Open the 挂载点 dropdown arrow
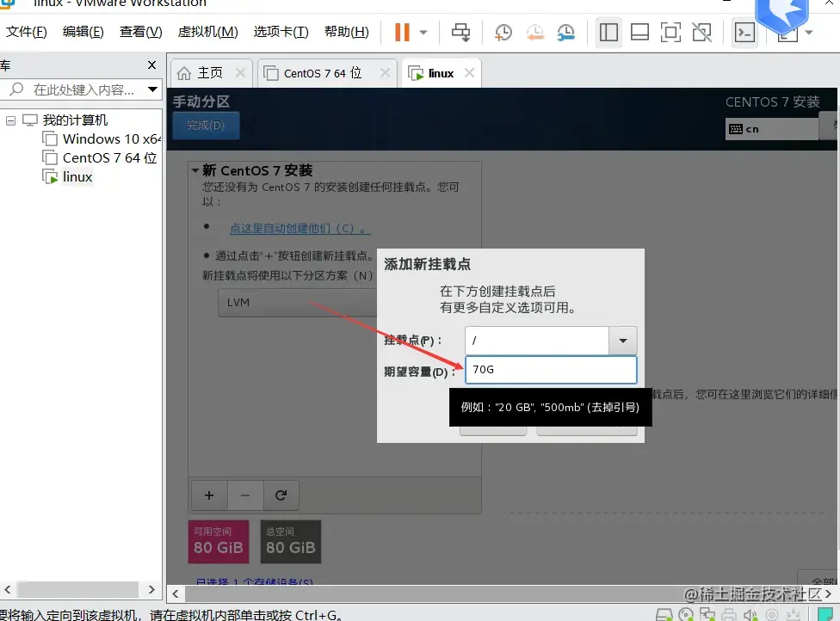This screenshot has width=840, height=621. tap(622, 341)
